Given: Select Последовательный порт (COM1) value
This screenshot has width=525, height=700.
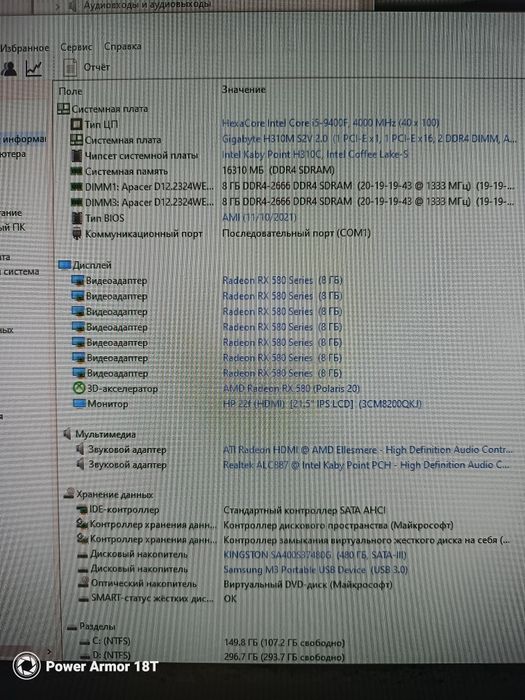Looking at the screenshot, I should [296, 233].
